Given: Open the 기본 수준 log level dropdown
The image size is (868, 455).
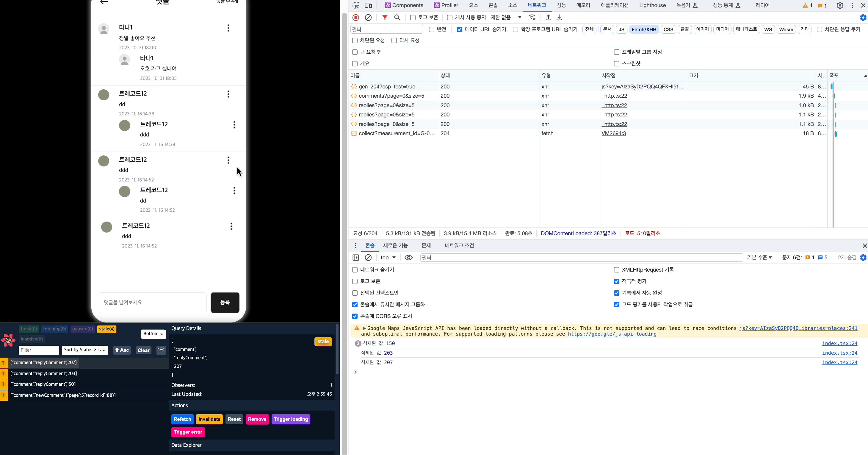Looking at the screenshot, I should coord(759,258).
